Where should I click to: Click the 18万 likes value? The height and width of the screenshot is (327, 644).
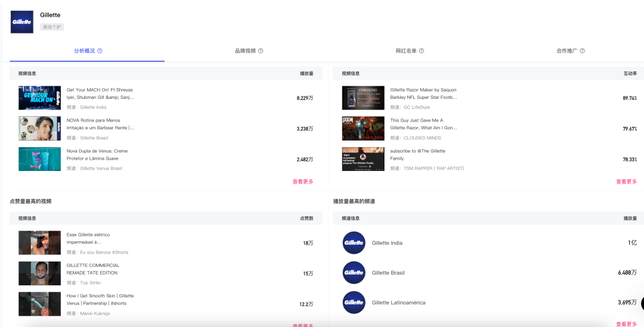tap(308, 243)
